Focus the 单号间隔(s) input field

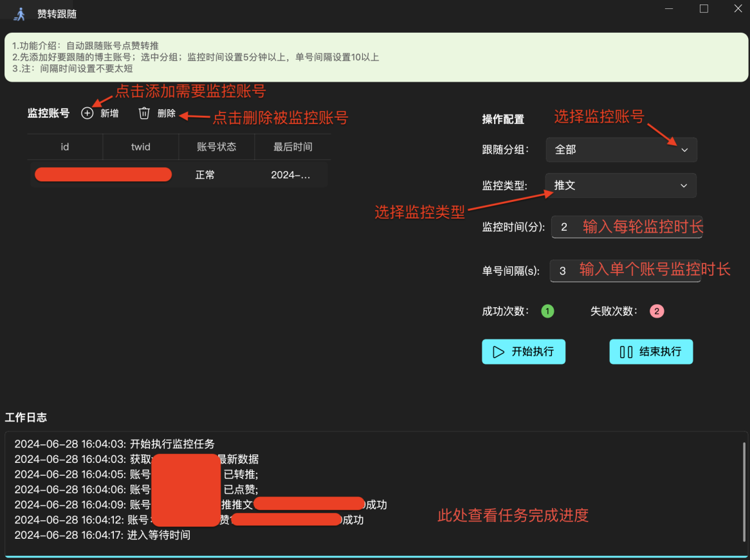(x=625, y=271)
